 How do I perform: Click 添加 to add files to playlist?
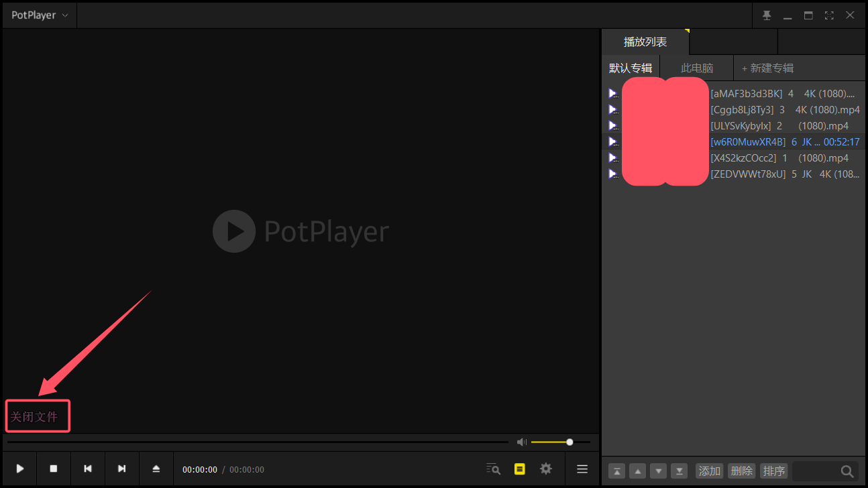(709, 471)
